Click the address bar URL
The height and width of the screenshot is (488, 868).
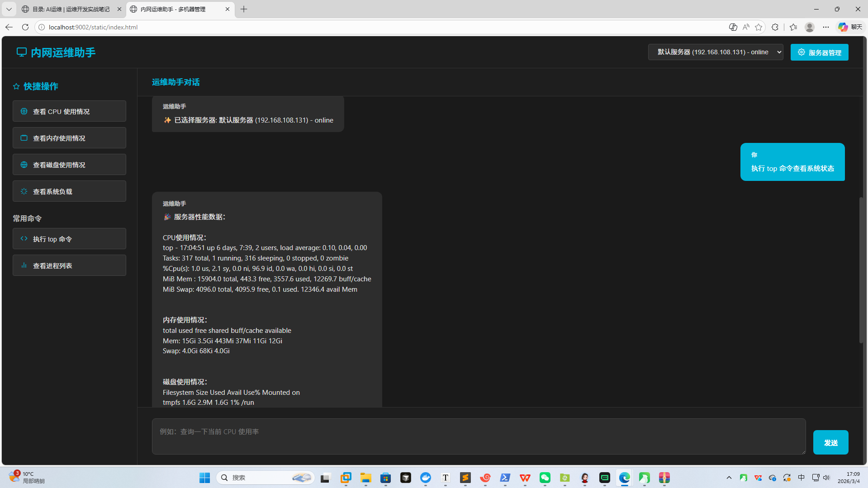point(93,27)
